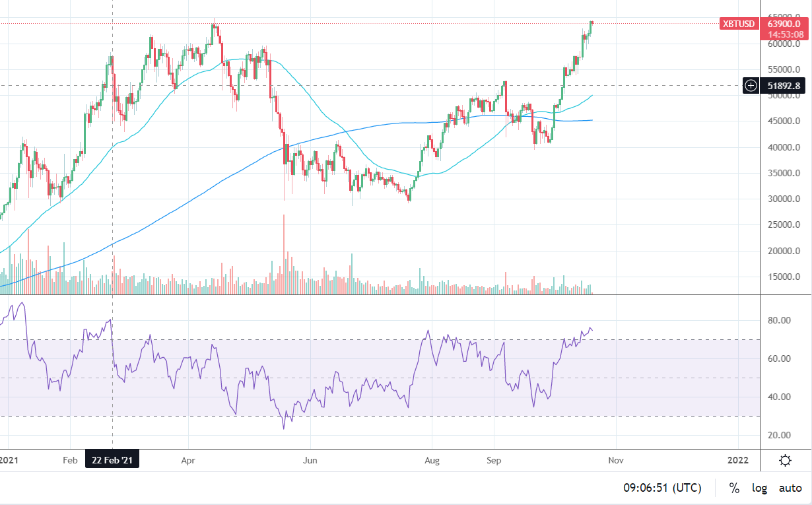Screen dimensions: 812x505
Task: Click the 63900.0 last price label
Action: (x=784, y=24)
